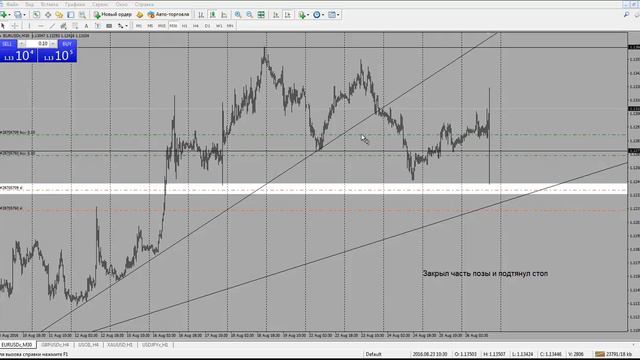Open the templates dropdown

point(334,15)
